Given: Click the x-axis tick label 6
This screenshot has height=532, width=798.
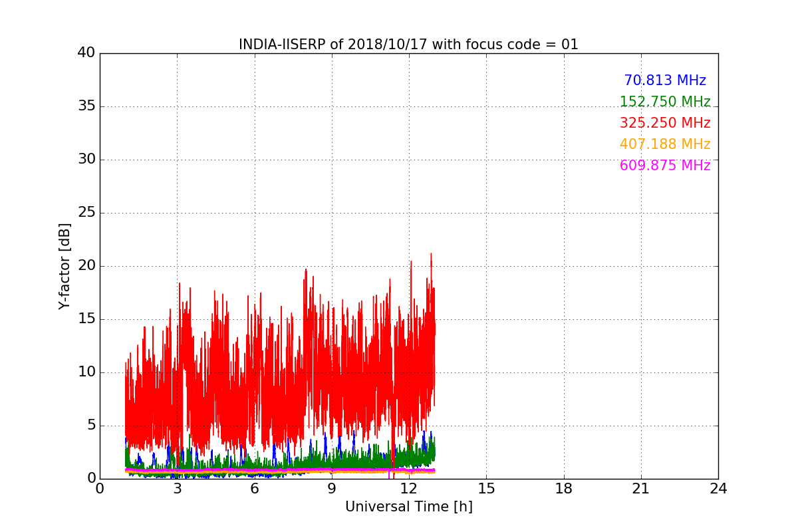Looking at the screenshot, I should pyautogui.click(x=254, y=488).
